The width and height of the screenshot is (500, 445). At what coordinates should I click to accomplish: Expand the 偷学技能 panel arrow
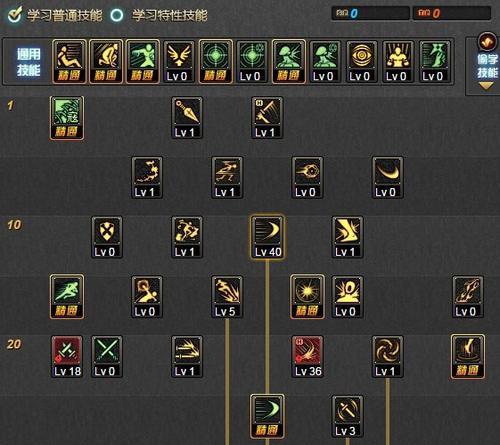(486, 87)
